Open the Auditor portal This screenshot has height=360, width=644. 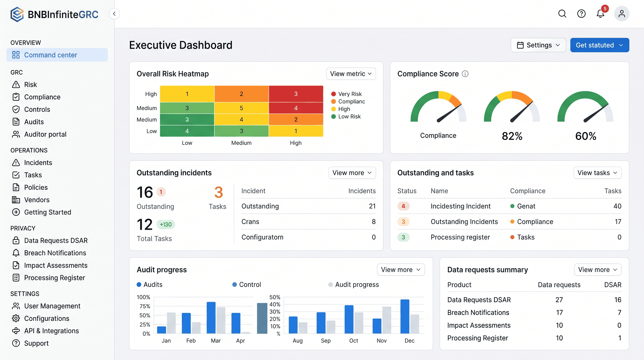coord(45,134)
